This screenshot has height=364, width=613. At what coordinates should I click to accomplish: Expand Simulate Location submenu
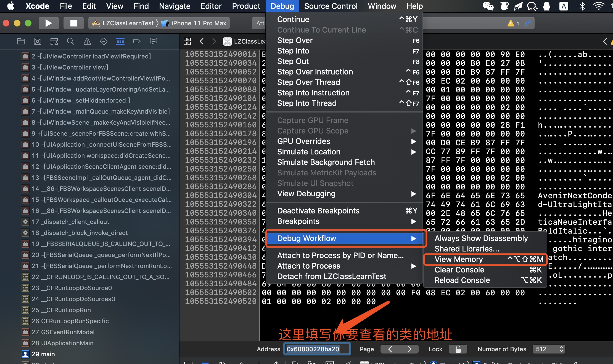[x=344, y=152]
